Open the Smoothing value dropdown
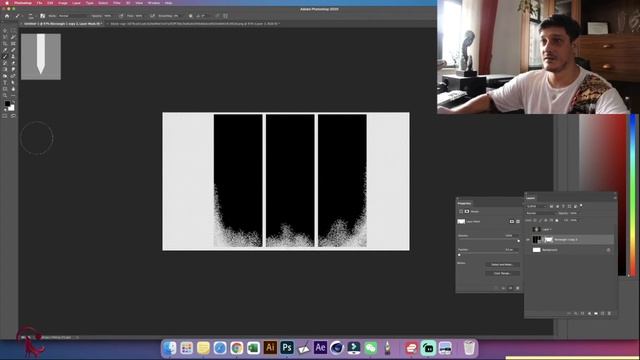 pyautogui.click(x=176, y=16)
